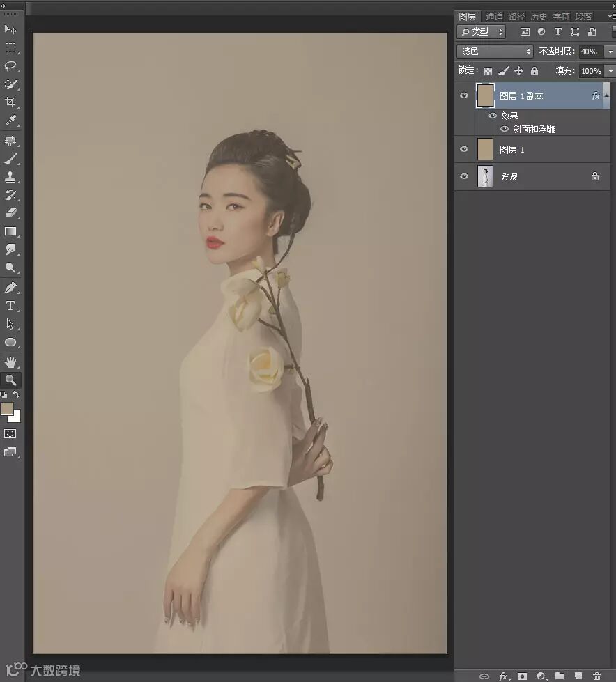
Task: Lock all layer attributes
Action: pos(534,71)
